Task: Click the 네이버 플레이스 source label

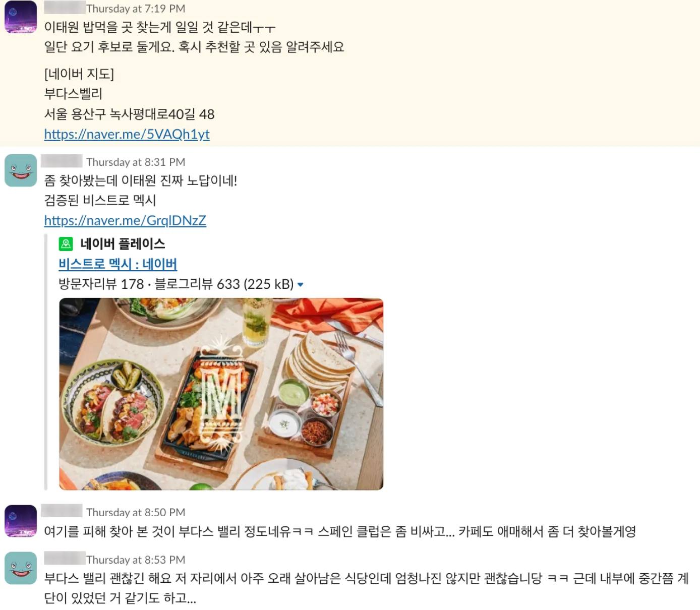Action: point(123,244)
